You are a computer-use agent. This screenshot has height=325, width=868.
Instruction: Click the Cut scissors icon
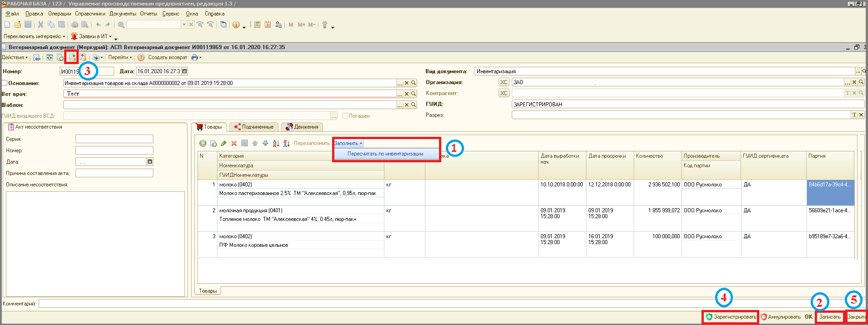40,25
